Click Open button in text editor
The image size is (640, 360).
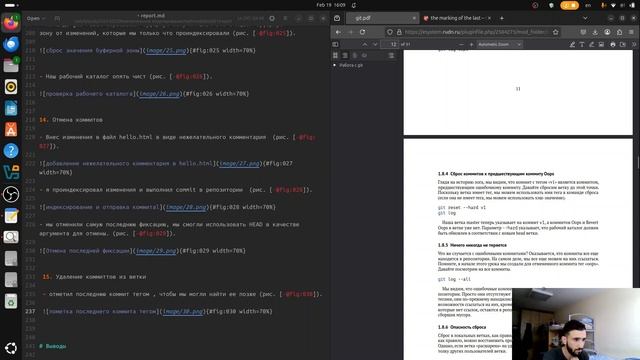pyautogui.click(x=33, y=18)
